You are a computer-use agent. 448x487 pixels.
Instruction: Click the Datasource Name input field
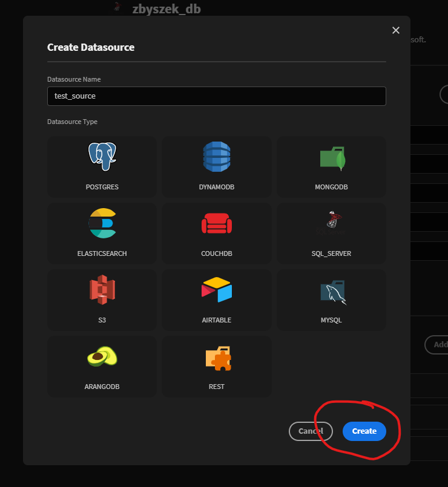[216, 96]
